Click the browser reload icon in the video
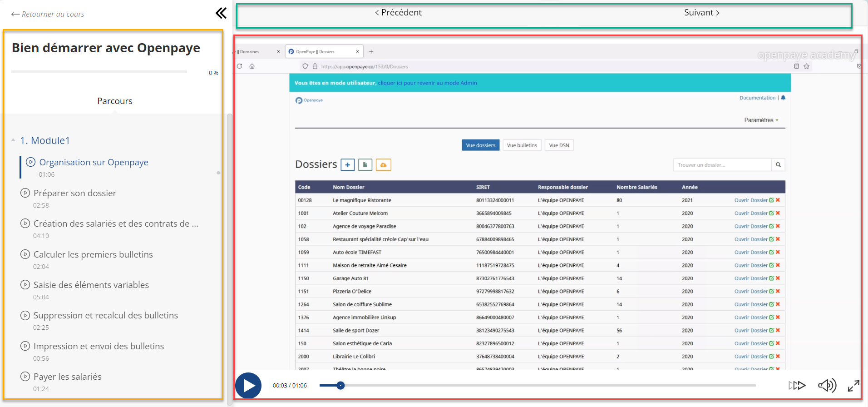Screen dimensions: 868x407 pos(240,66)
